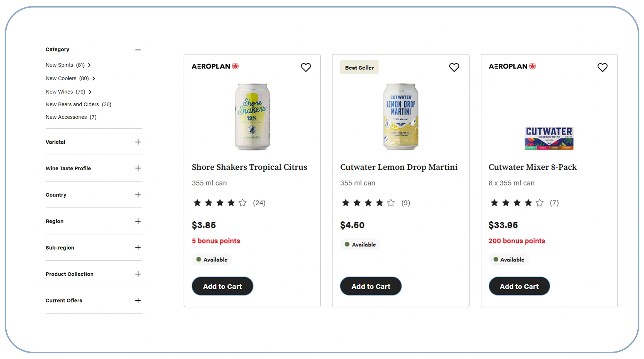Click the Best Seller badge
Image resolution: width=644 pixels, height=359 pixels.
[359, 67]
